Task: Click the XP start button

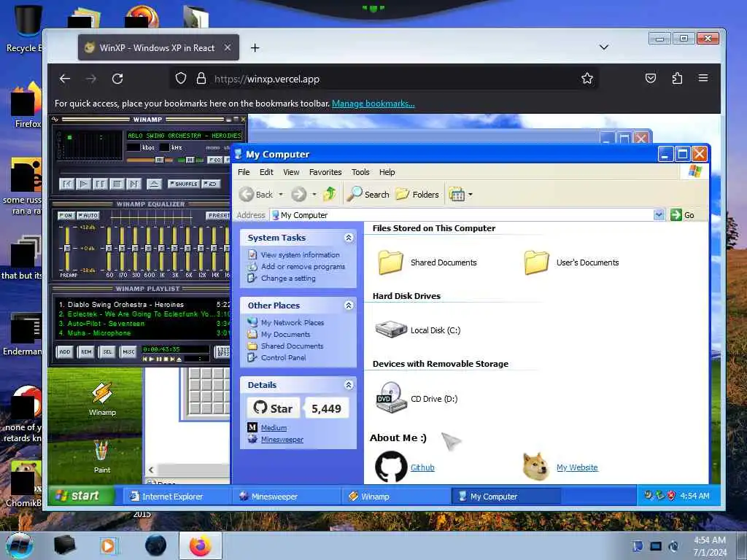Action: 81,496
